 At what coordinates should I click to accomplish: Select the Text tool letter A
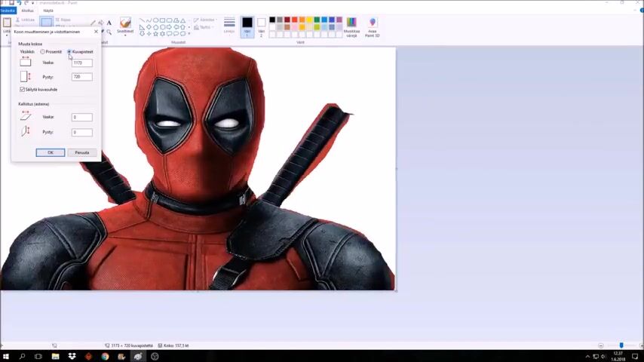[x=109, y=23]
